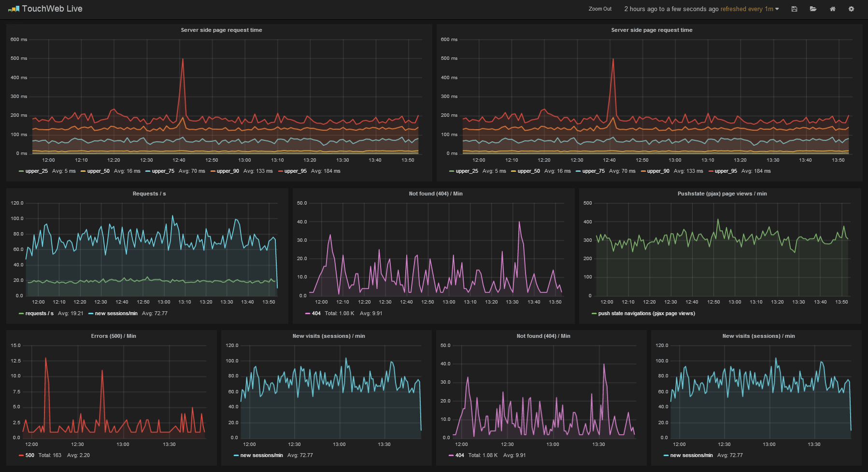Toggle the push state navigations series label
The image size is (868, 472).
[x=646, y=314]
